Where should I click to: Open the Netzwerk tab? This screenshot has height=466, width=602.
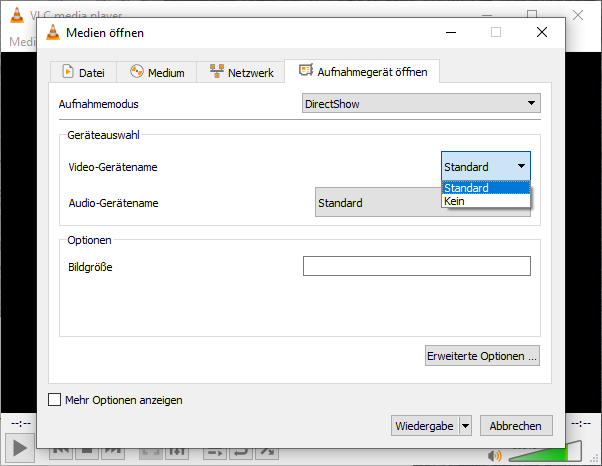[241, 72]
